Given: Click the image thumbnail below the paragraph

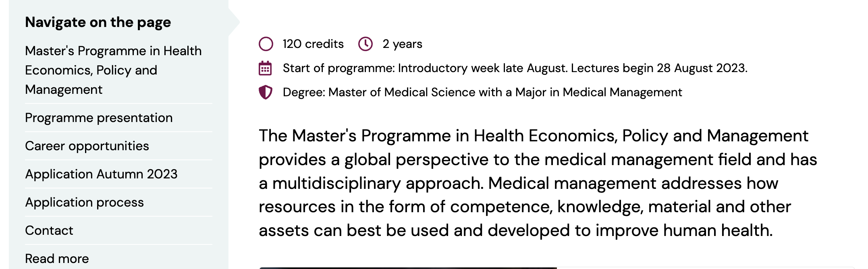Looking at the screenshot, I should [x=408, y=268].
